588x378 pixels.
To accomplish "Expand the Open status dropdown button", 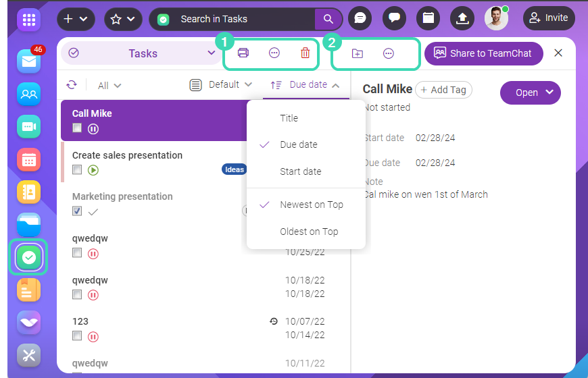I will pos(530,92).
